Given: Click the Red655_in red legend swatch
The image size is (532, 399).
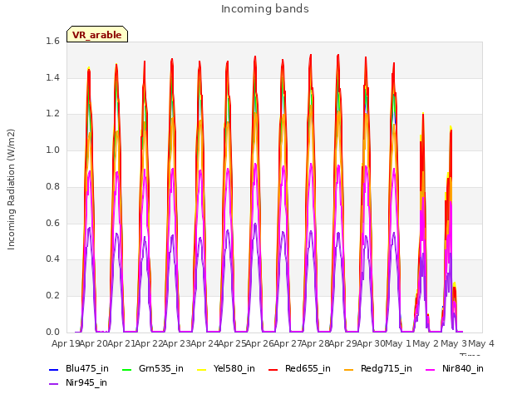Looking at the screenshot, I should point(273,369).
